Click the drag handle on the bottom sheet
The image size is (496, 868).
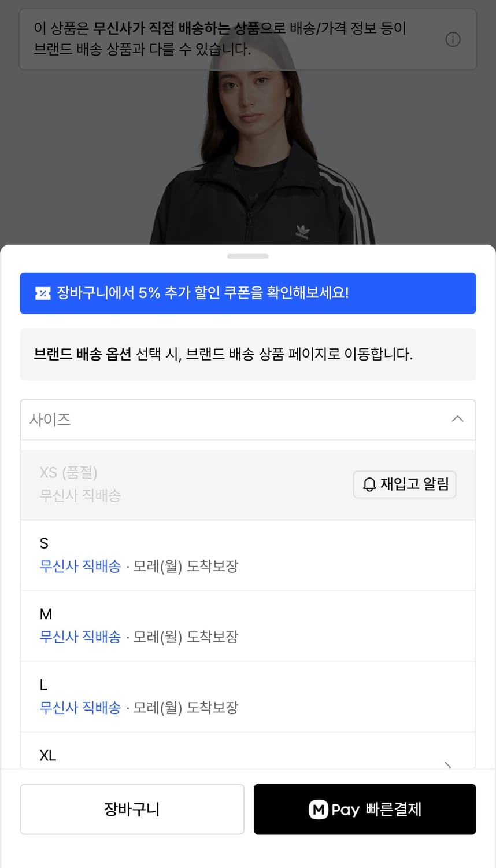pyautogui.click(x=247, y=255)
